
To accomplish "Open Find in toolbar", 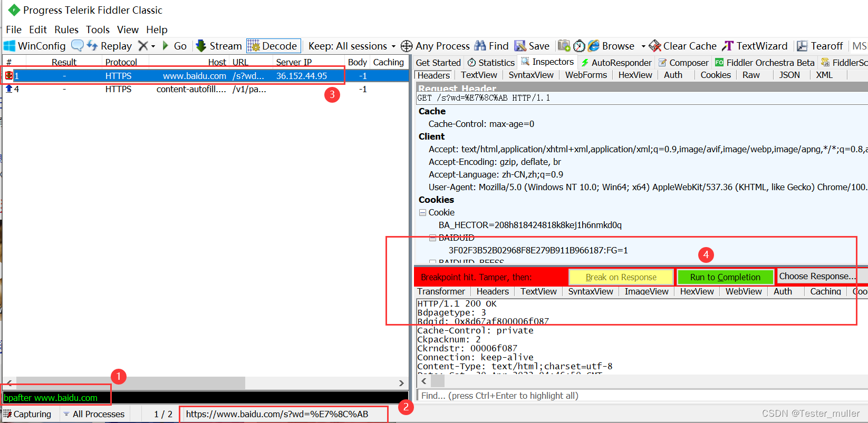I will (491, 46).
